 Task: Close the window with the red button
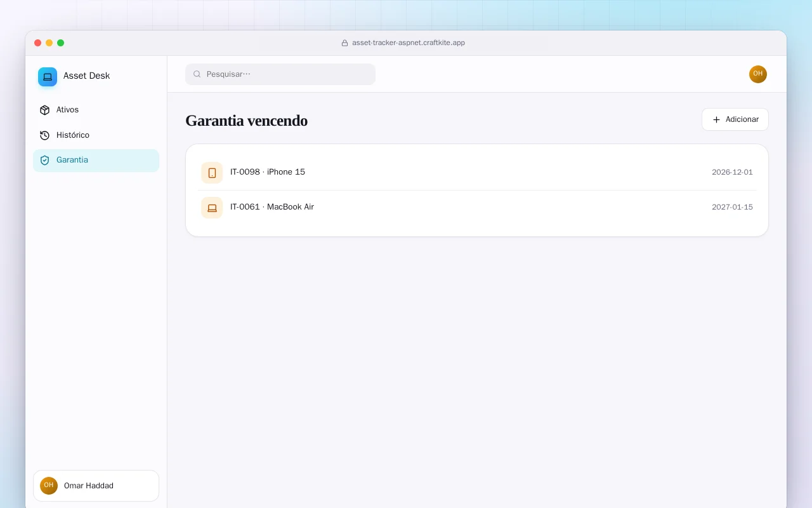[38, 43]
